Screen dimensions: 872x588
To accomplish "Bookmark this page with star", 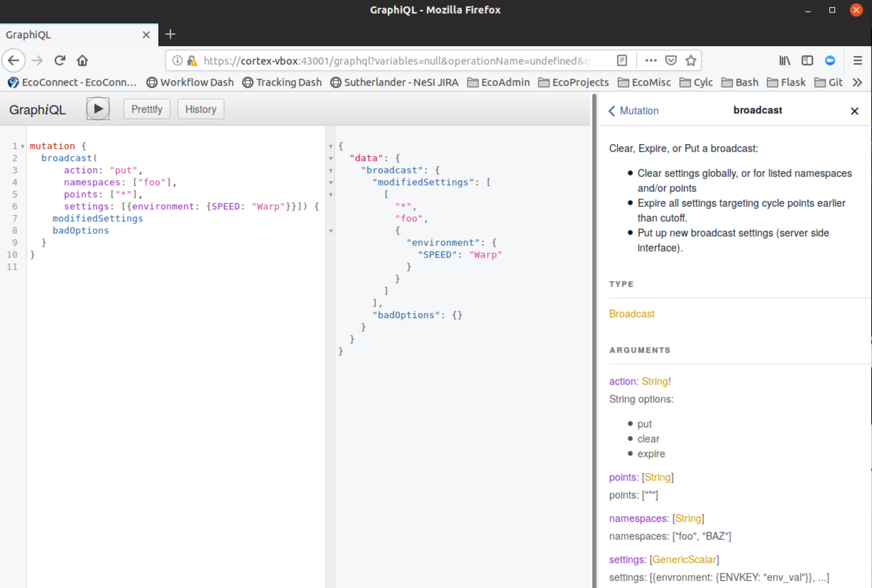I will [x=691, y=61].
